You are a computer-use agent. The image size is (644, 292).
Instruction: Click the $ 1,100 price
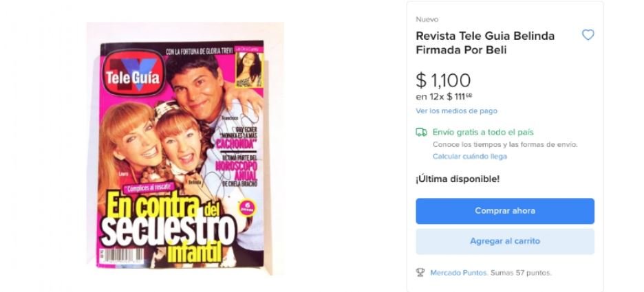tap(443, 80)
